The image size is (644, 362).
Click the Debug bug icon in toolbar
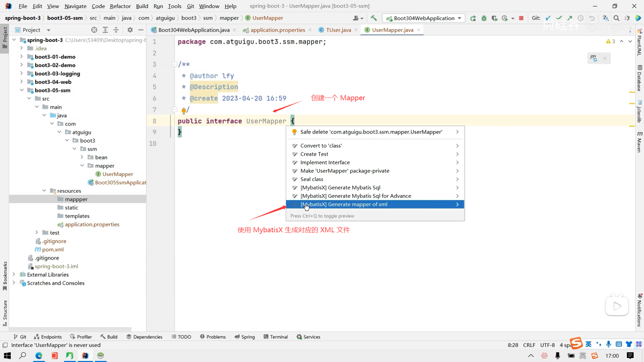coord(484,18)
